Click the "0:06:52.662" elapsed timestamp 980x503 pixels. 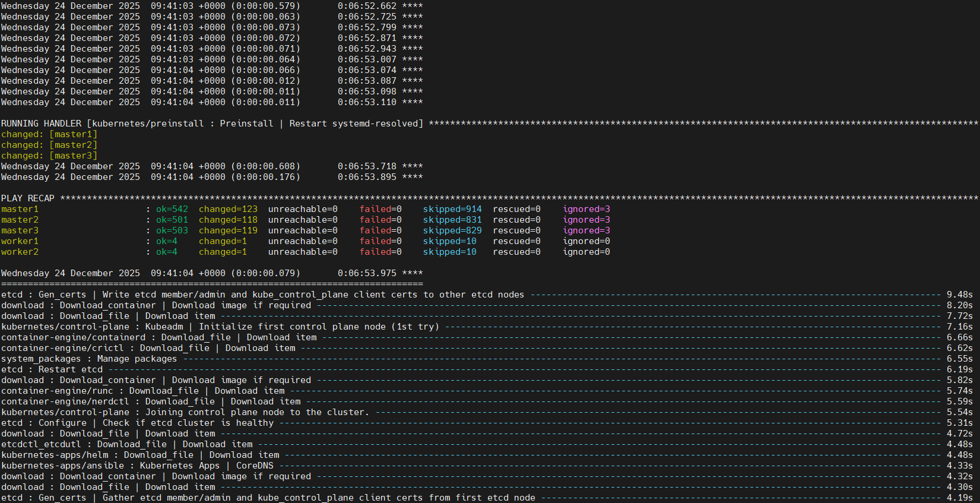[x=367, y=6]
